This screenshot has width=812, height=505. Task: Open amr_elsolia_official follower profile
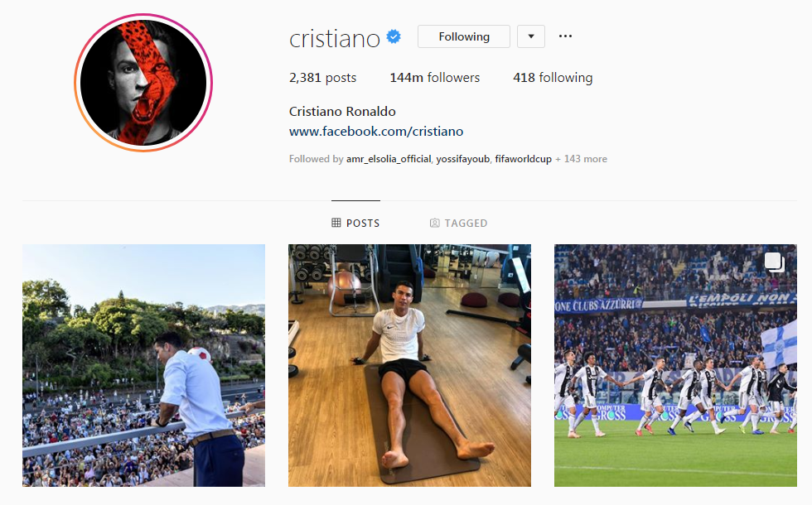389,159
